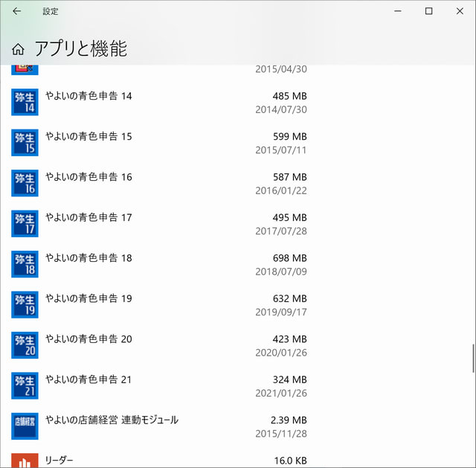The height and width of the screenshot is (468, 476).
Task: Click the 495 MB size value
Action: [x=289, y=217]
